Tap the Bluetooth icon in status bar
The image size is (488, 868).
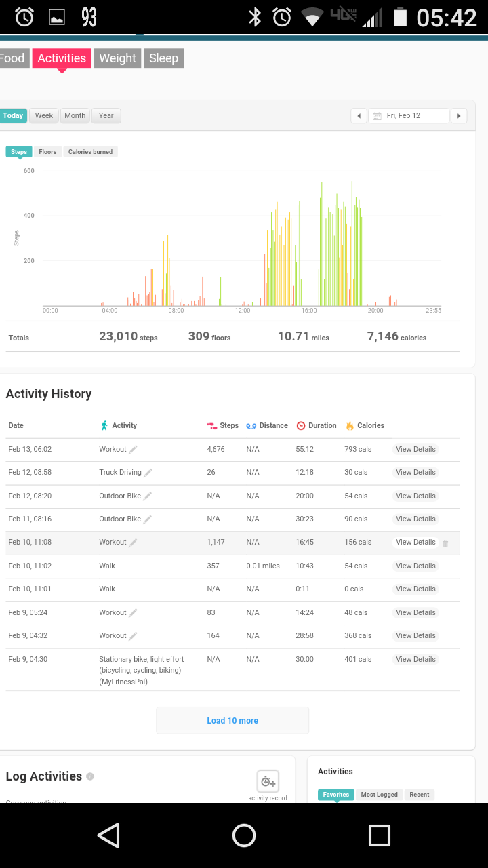(x=255, y=17)
